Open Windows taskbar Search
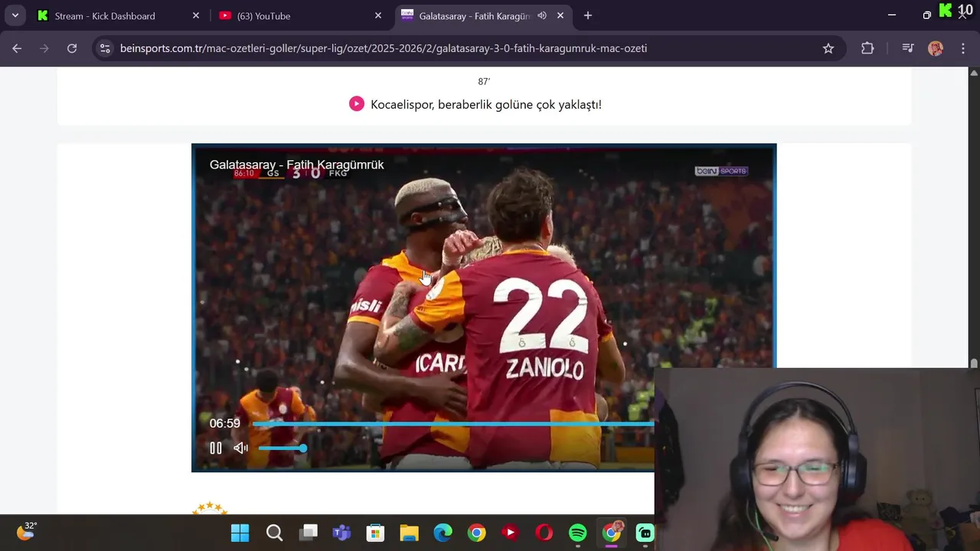The image size is (980, 551). coord(274,533)
